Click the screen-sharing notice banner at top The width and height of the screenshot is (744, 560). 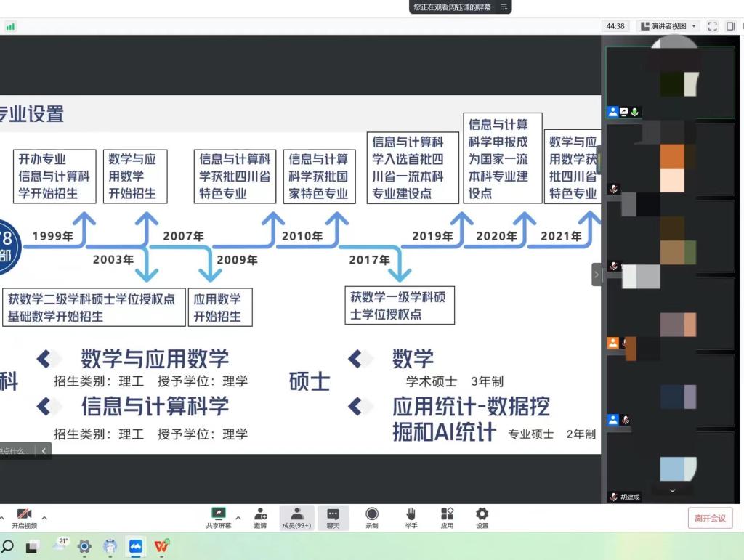click(x=455, y=8)
